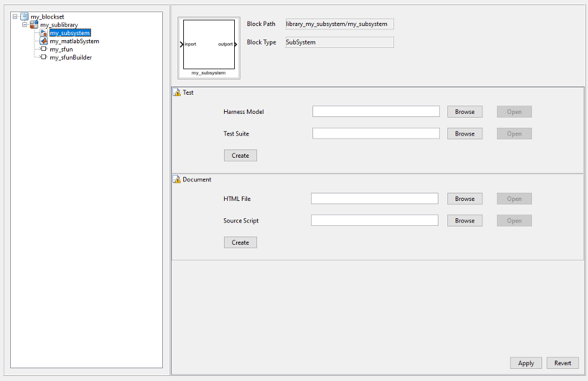
Task: Click the Harness Model label
Action: [243, 112]
